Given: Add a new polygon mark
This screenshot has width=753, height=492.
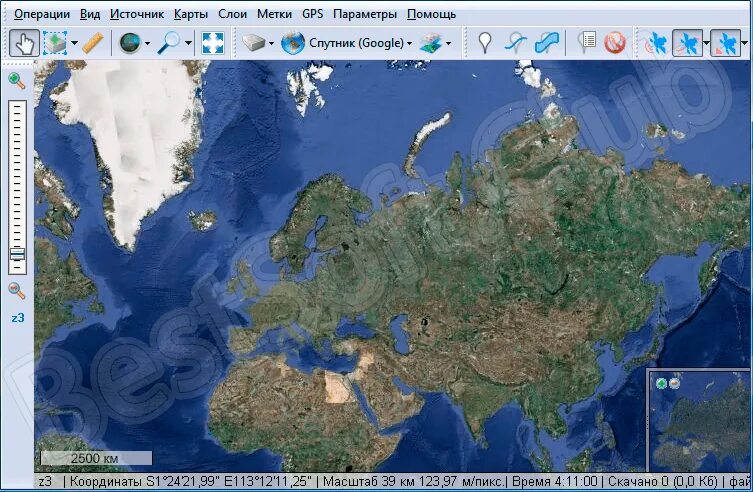Looking at the screenshot, I should tap(547, 43).
